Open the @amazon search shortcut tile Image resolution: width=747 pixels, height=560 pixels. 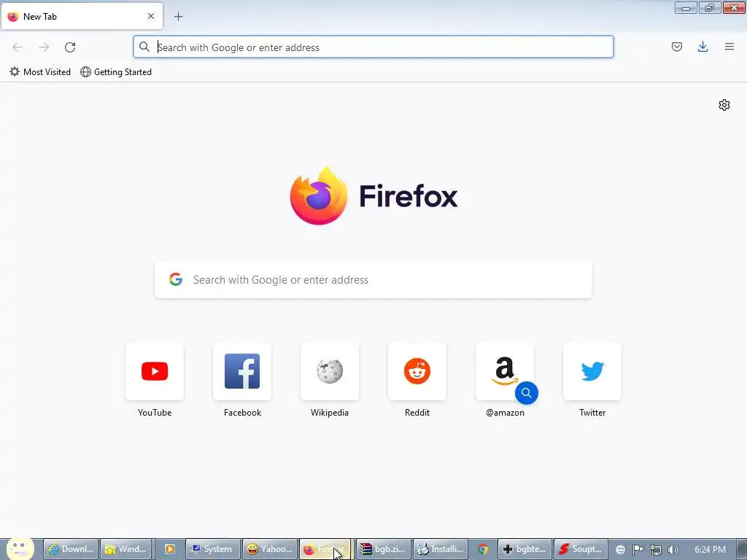tap(505, 371)
